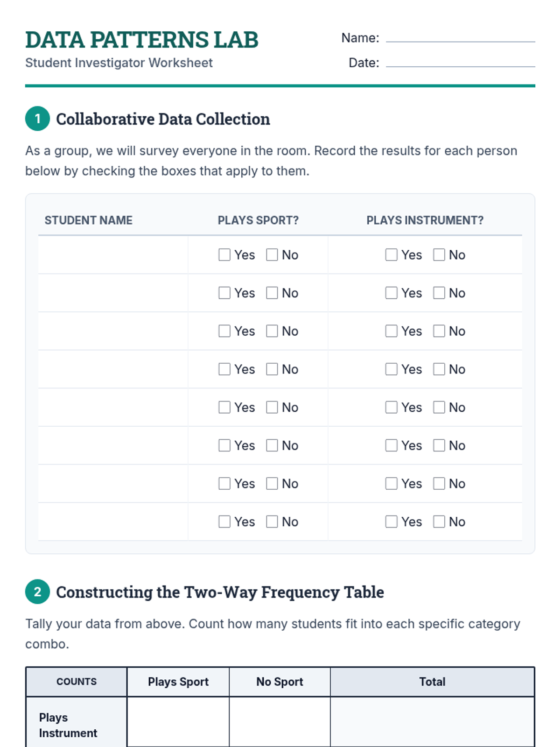
Task: Check No for Plays Instrument in second row
Action: (x=439, y=293)
